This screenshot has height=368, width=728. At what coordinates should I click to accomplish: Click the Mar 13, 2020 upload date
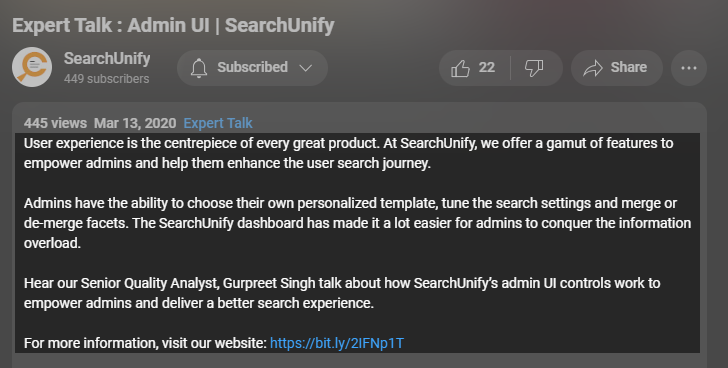coord(135,123)
